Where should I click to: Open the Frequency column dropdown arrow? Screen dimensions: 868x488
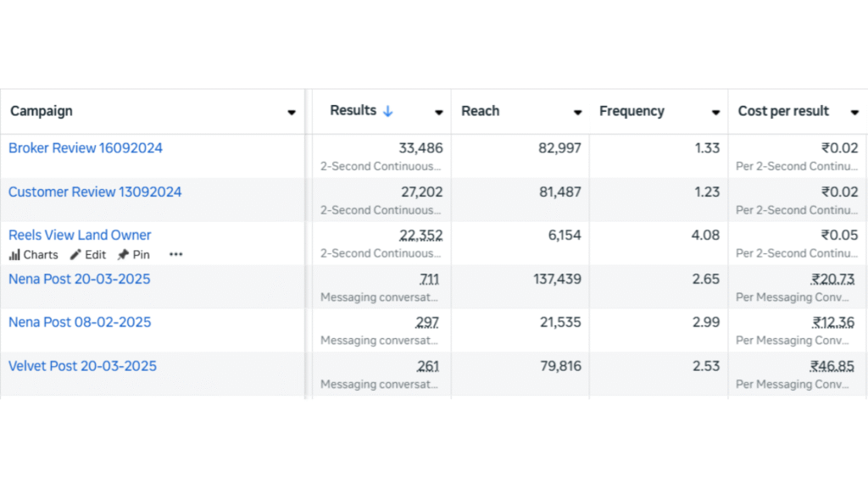715,113
